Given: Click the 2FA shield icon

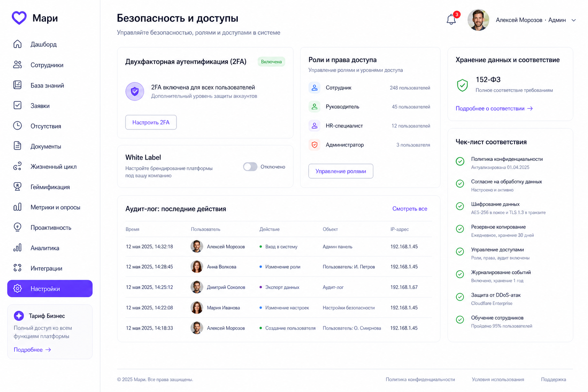Looking at the screenshot, I should click(x=135, y=91).
